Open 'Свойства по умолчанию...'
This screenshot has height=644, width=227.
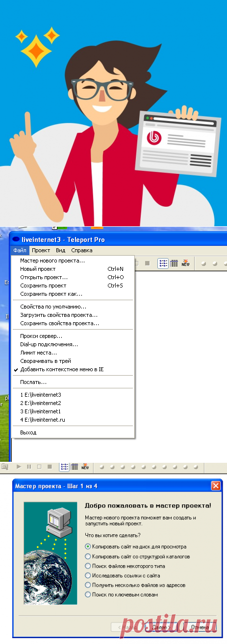[x=72, y=307]
